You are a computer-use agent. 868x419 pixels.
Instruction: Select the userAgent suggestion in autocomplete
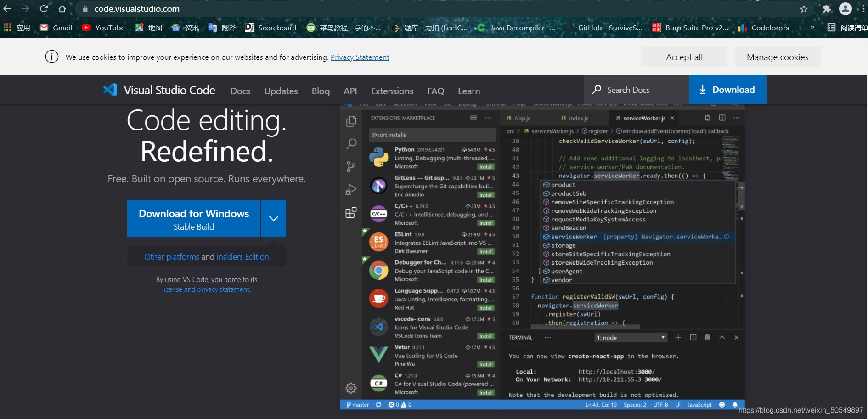[x=638, y=271]
